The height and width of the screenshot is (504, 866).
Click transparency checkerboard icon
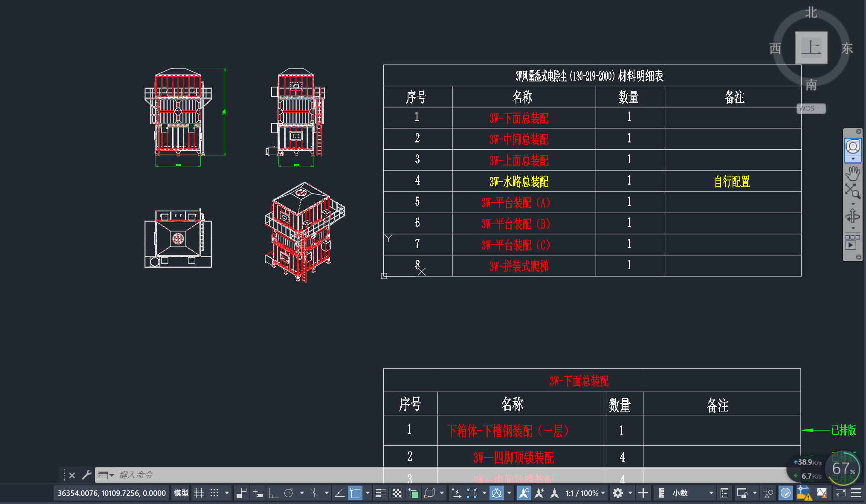397,493
